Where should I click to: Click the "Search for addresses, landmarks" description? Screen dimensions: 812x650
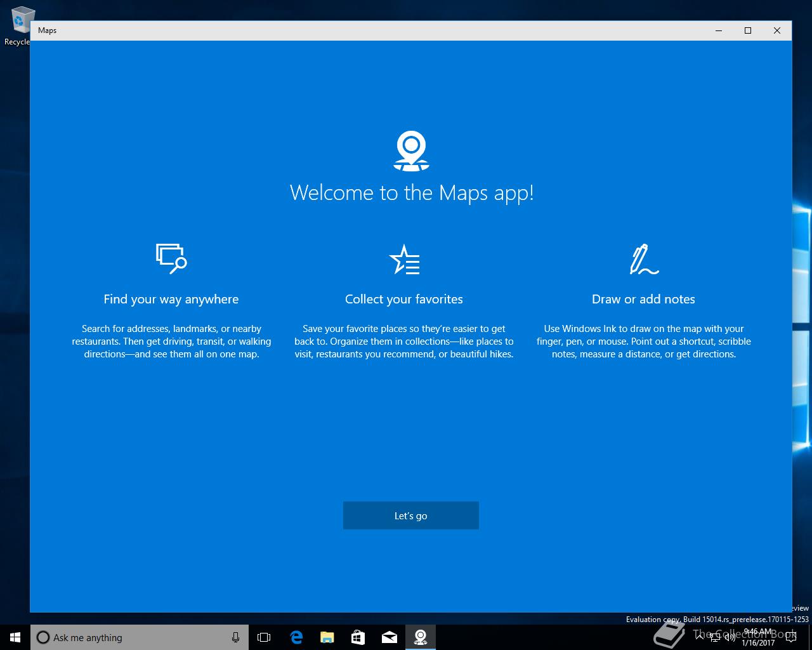click(x=171, y=342)
